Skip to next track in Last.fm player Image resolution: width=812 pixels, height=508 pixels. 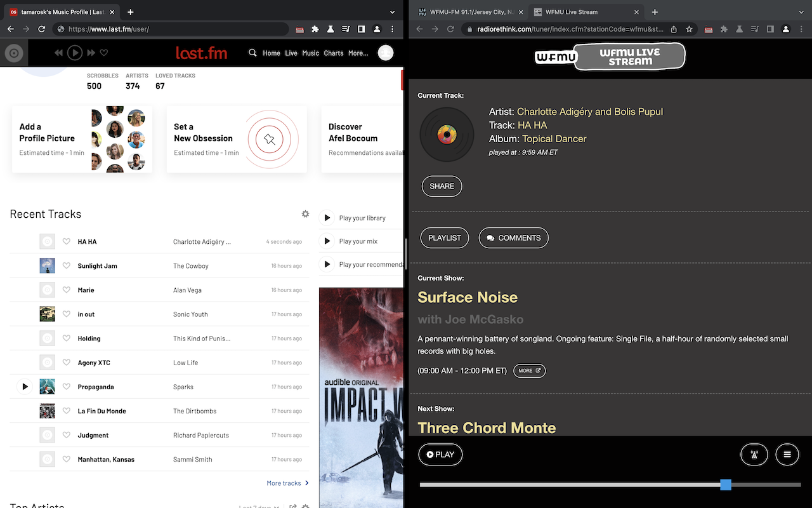pyautogui.click(x=91, y=53)
